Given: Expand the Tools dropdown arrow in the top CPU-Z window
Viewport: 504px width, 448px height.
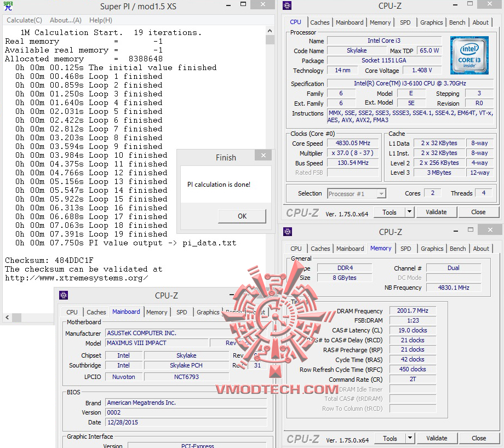Looking at the screenshot, I should pos(409,212).
